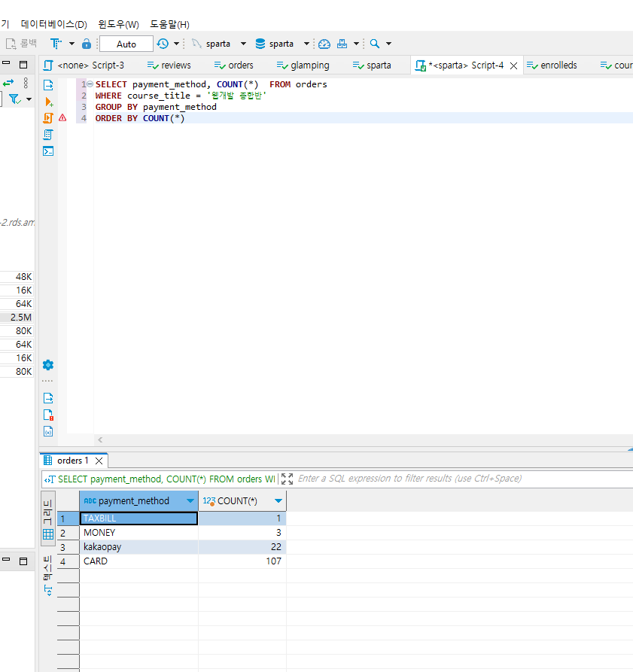Open the navigator filter dropdown arrow
The image size is (633, 672).
[29, 99]
